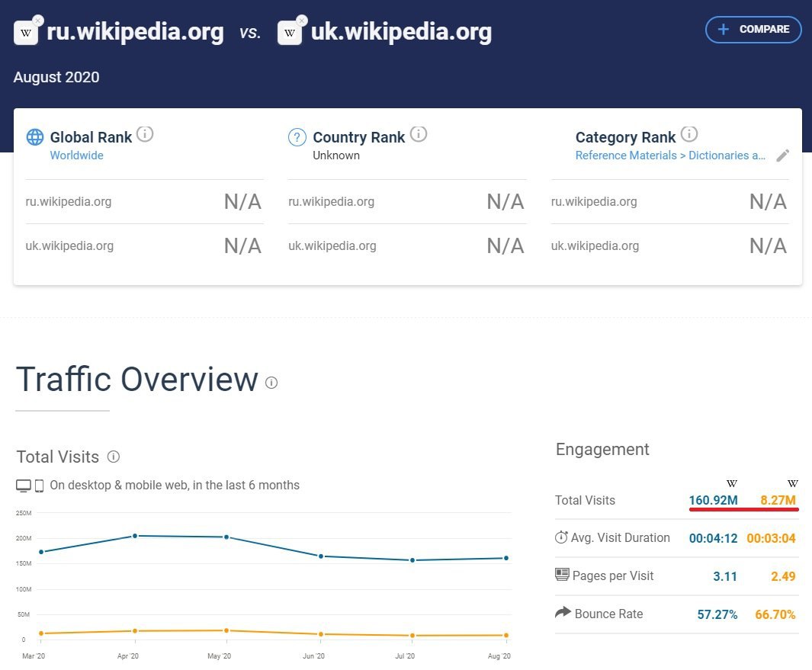Click the arrow icon beside Bounce Rate
Screen dimensions: 812x670
click(x=563, y=613)
